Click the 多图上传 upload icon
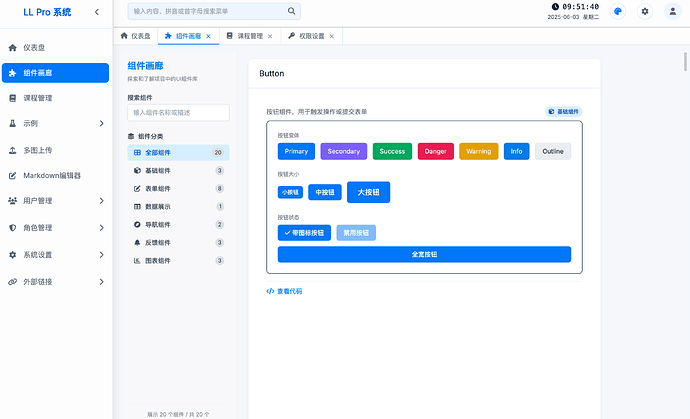This screenshot has height=419, width=690. pos(13,151)
